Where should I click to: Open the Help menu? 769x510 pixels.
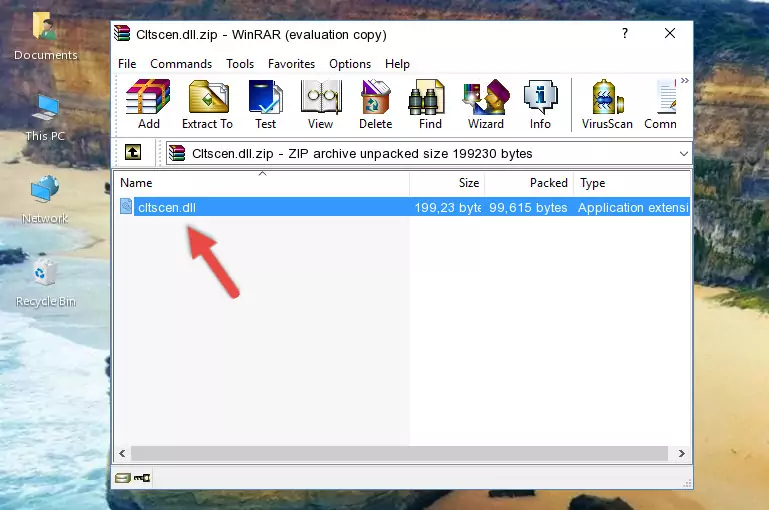click(x=397, y=64)
